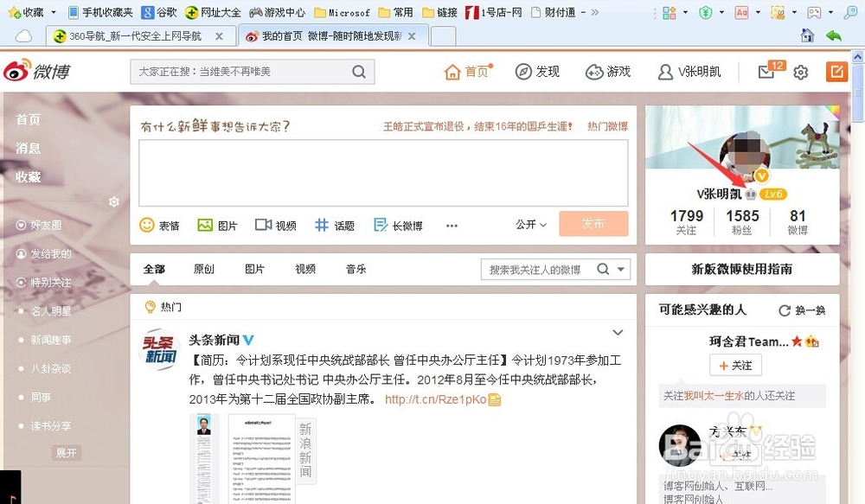Image resolution: width=865 pixels, height=504 pixels.
Task: Open 长微博 long-post editor icon
Action: coord(378,225)
